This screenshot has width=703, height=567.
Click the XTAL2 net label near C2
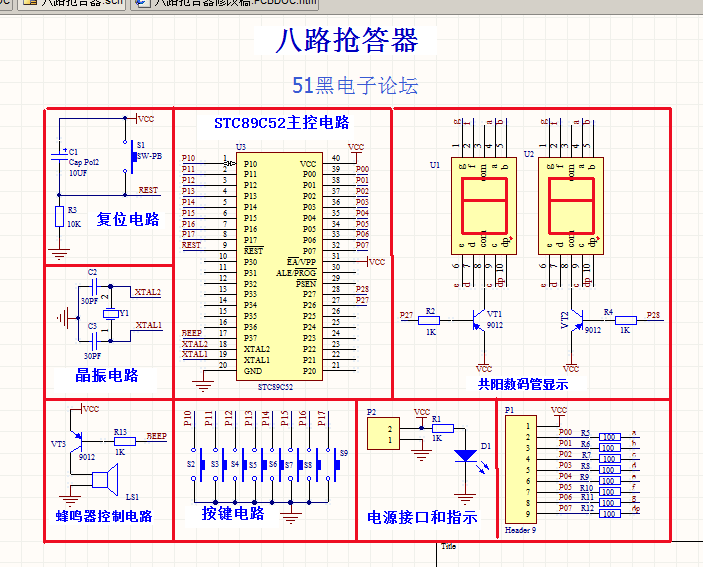148,292
